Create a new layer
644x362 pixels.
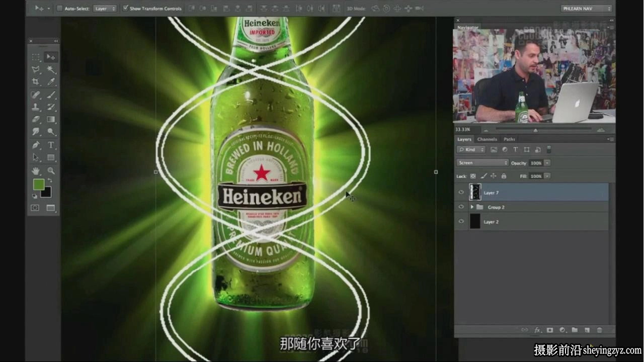(x=587, y=330)
